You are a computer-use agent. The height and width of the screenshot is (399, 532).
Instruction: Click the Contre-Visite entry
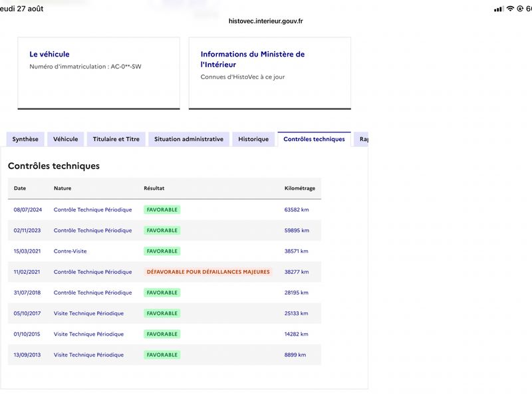[x=70, y=251]
